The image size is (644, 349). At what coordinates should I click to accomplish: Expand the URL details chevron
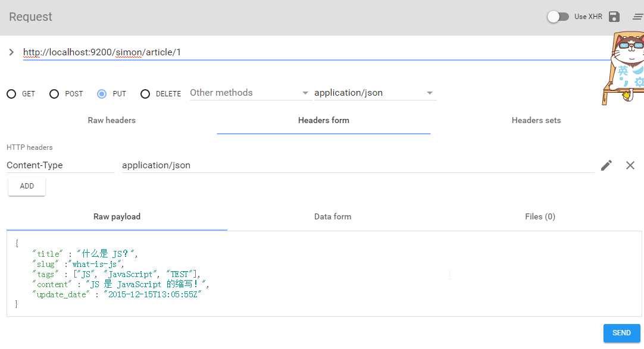(11, 52)
